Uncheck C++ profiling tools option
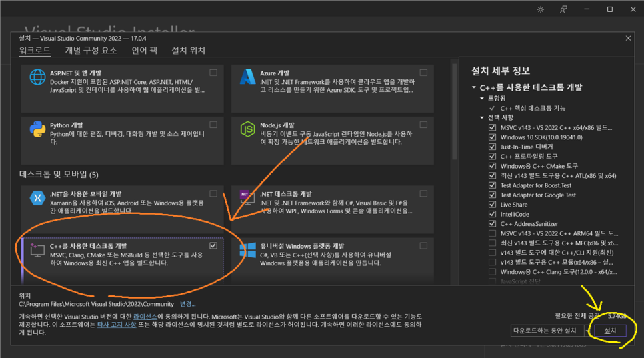The height and width of the screenshot is (358, 644). coord(492,156)
